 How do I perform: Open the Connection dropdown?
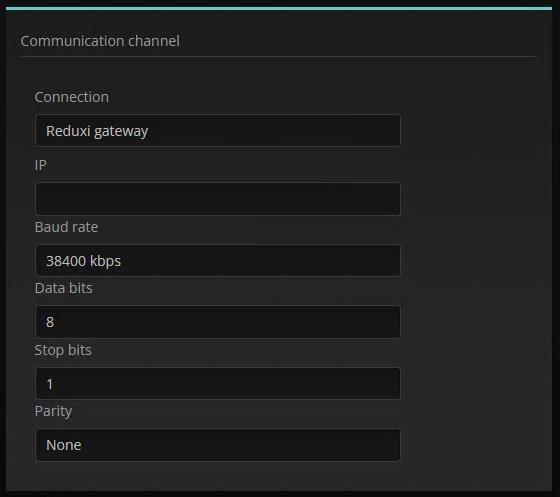tap(218, 131)
